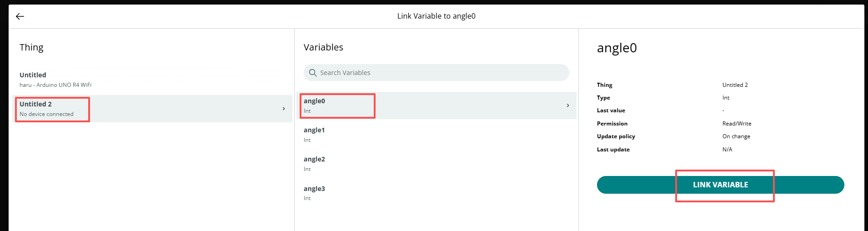The image size is (868, 231).
Task: Focus the Search Variables field
Action: [437, 73]
